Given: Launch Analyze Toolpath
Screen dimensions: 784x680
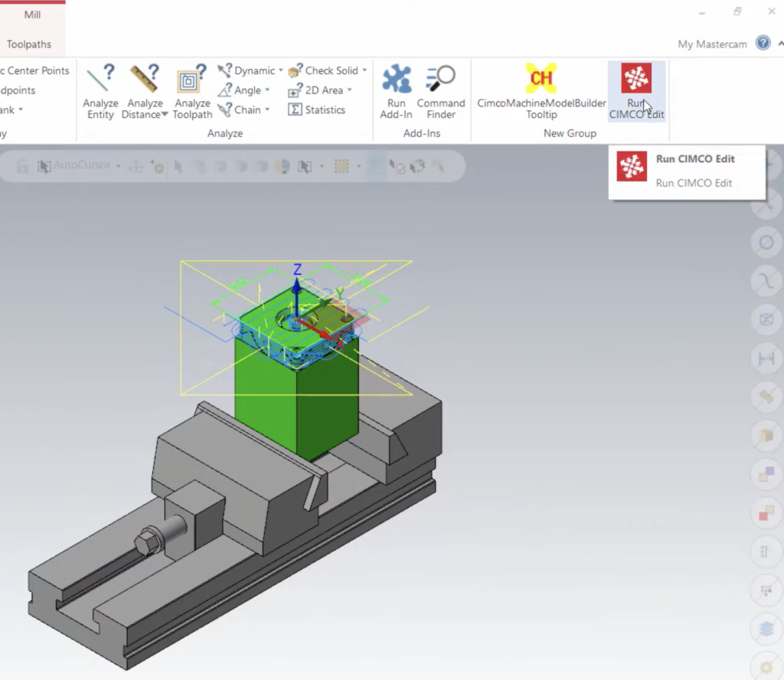Looking at the screenshot, I should (192, 91).
